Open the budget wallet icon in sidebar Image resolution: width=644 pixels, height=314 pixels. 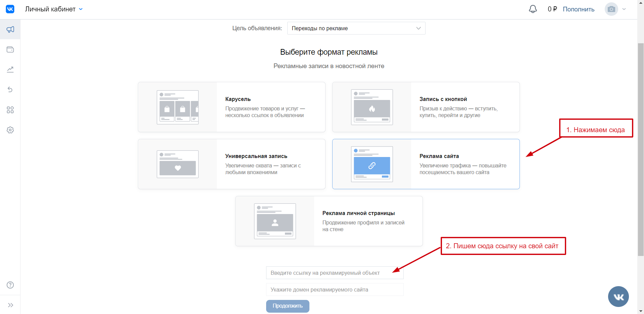pos(10,50)
